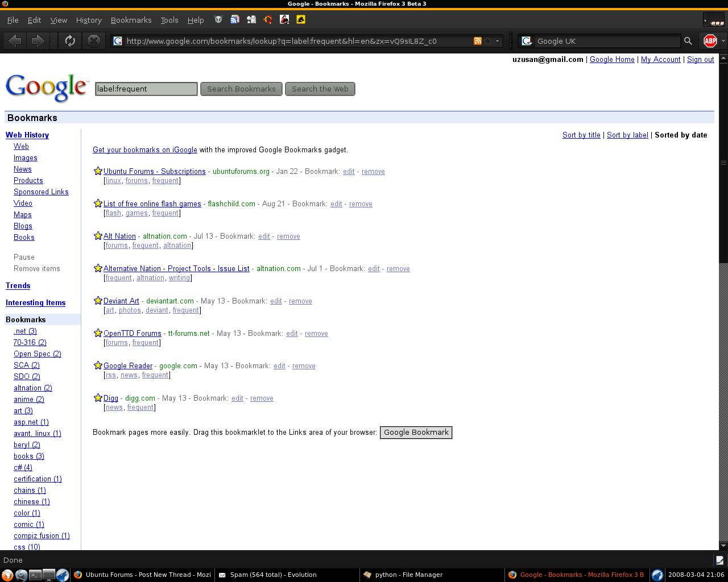Screen dimensions: 728x582
Task: Switch to the Ubuntu Forums - Post New Thread window
Action: tap(142, 575)
